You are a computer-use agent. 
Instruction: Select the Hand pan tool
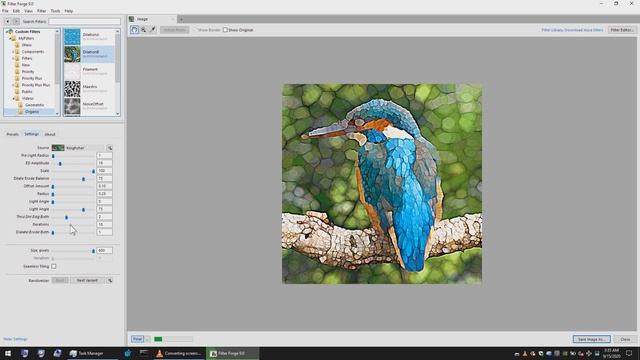point(134,30)
